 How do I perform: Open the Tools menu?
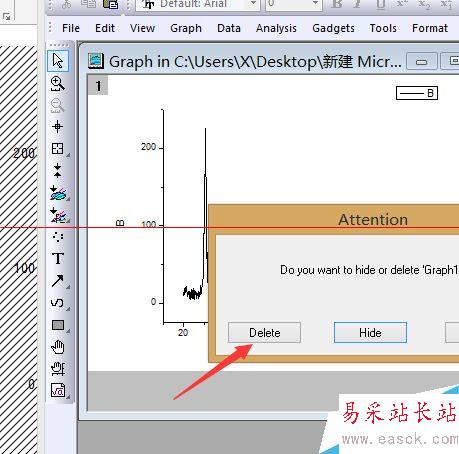click(383, 28)
